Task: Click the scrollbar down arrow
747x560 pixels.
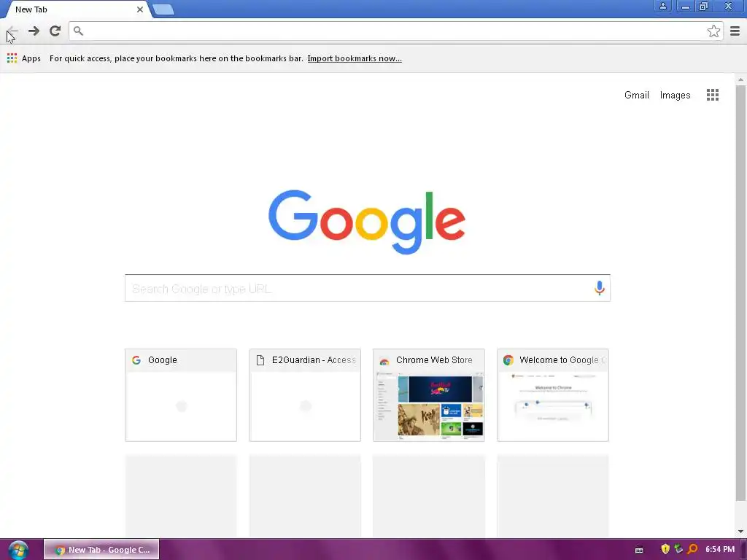Action: (740, 532)
